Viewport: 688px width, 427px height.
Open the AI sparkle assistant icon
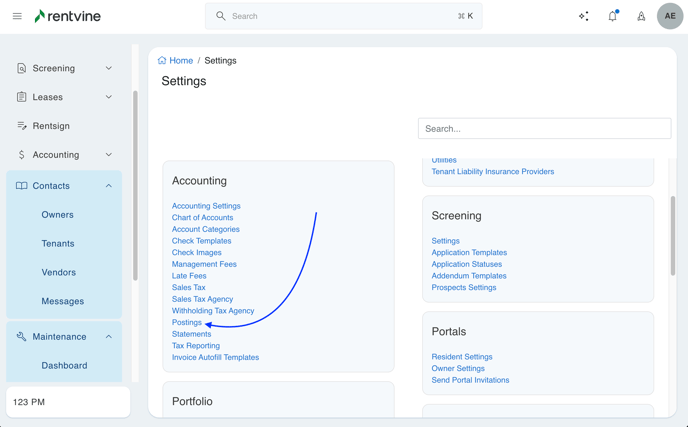584,16
